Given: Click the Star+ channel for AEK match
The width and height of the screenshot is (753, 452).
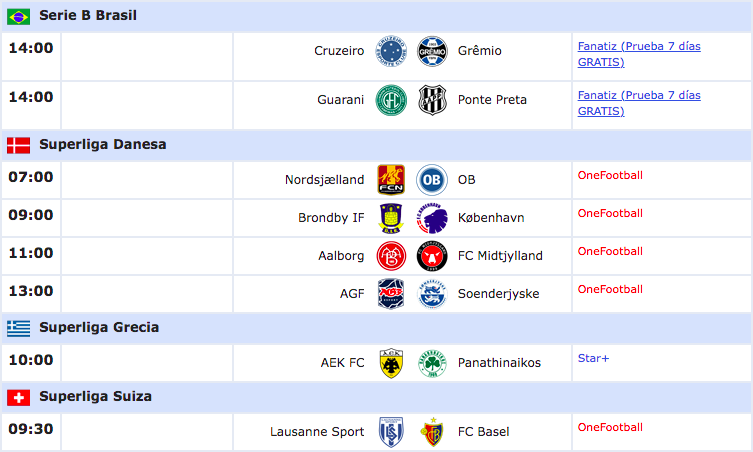Looking at the screenshot, I should [593, 358].
